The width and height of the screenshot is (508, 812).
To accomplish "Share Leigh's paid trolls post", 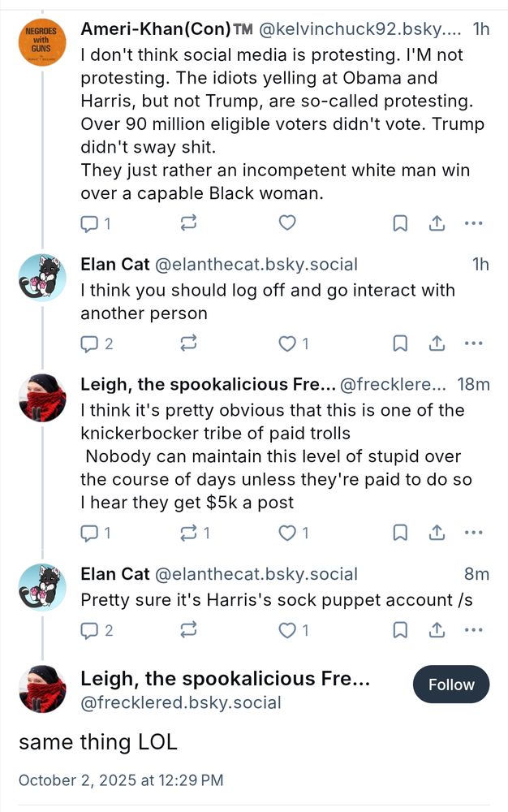I will 437,533.
